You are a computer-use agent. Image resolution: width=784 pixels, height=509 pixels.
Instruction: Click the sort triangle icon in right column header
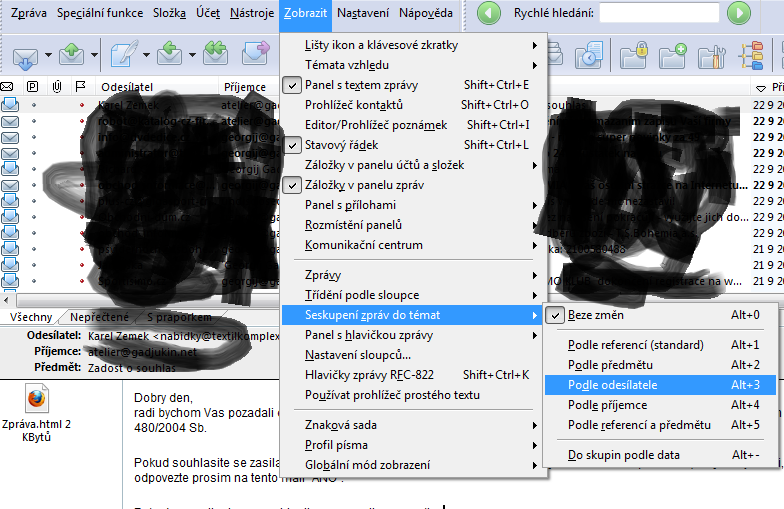[760, 88]
